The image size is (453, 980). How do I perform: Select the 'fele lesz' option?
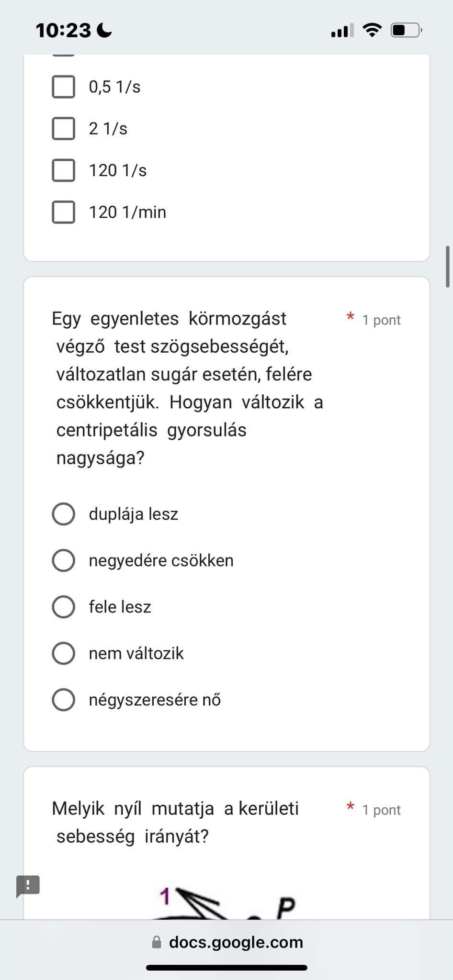(x=63, y=607)
